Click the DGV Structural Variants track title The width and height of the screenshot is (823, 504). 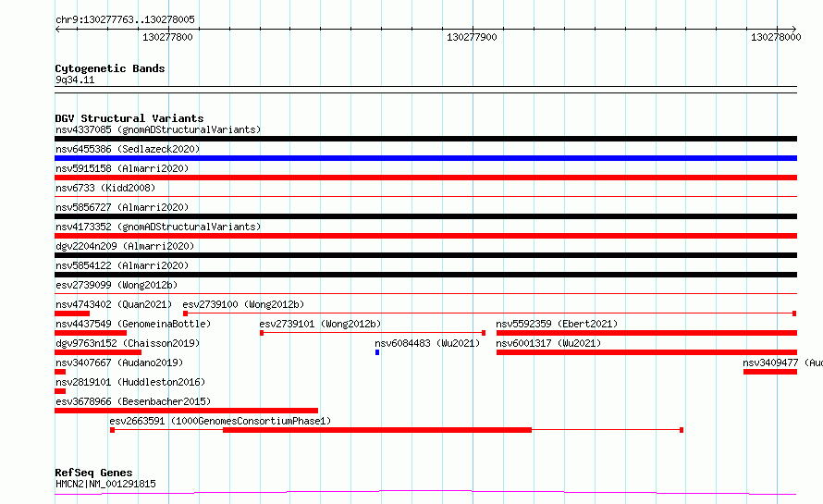click(129, 118)
